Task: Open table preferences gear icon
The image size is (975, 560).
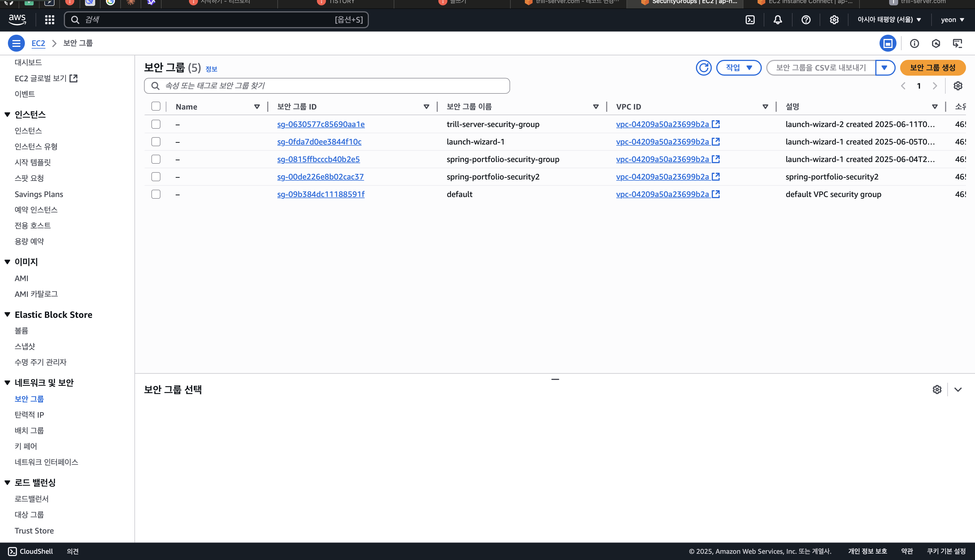Action: [x=958, y=86]
